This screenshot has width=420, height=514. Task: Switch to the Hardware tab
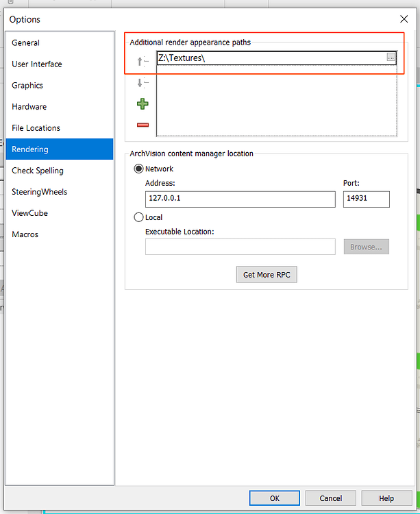[x=60, y=106]
